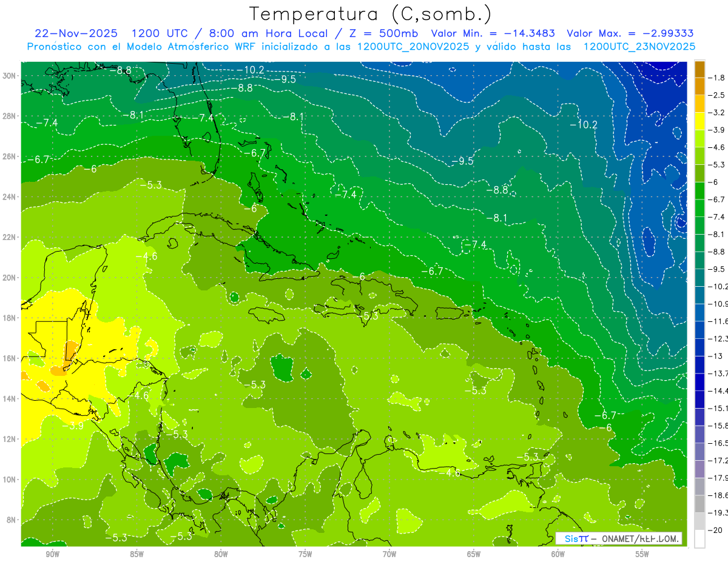Click the 26N latitude axis label

click(9, 156)
